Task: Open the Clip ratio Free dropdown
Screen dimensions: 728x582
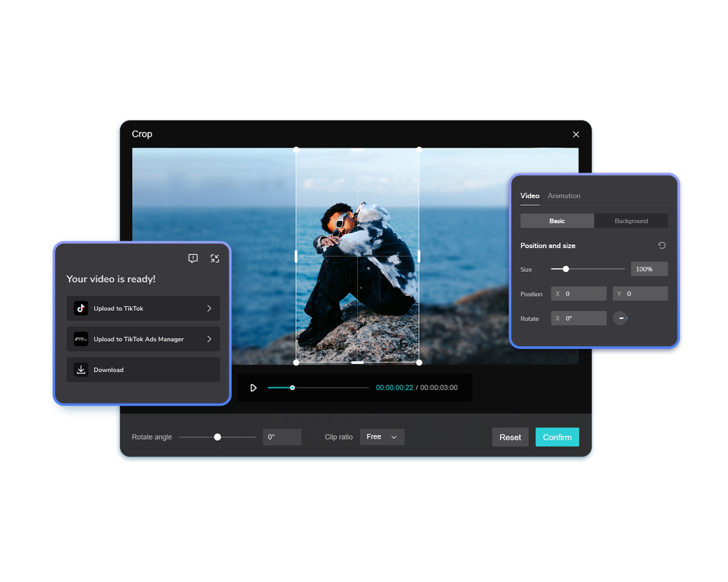Action: pyautogui.click(x=382, y=437)
